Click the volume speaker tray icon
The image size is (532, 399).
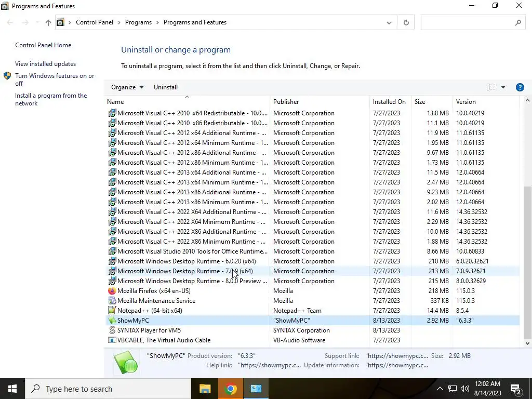click(x=465, y=389)
